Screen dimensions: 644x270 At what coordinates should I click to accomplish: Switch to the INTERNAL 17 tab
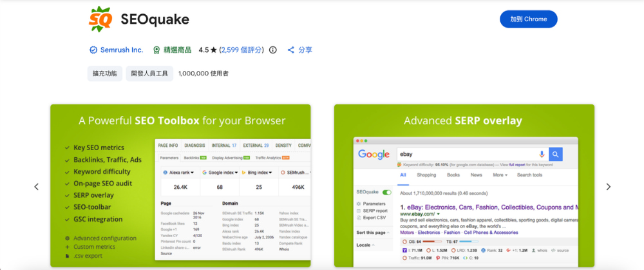pos(224,146)
